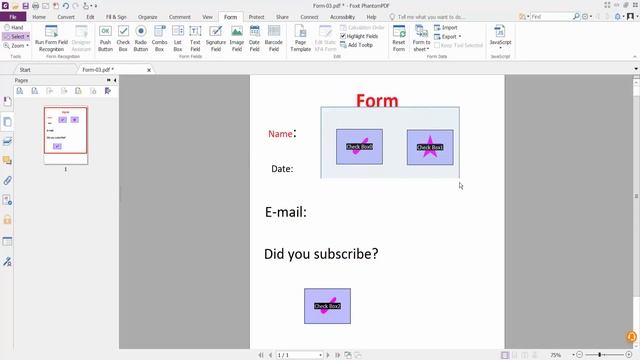640x360 pixels.
Task: Click the zoom slider handle in status bar
Action: click(600, 355)
